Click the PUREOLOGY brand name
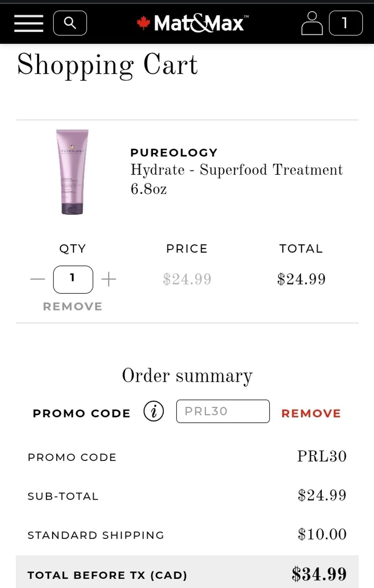 tap(174, 152)
